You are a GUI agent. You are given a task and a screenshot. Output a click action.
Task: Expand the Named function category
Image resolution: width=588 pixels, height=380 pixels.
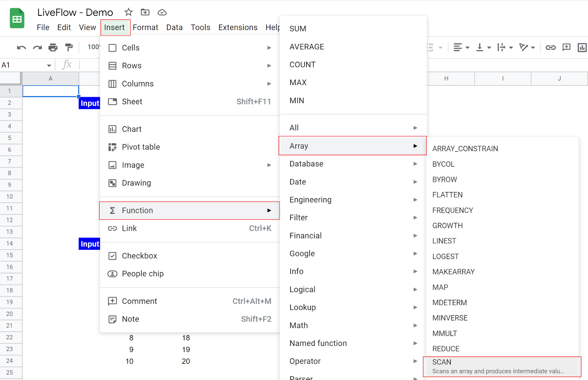[x=353, y=343]
